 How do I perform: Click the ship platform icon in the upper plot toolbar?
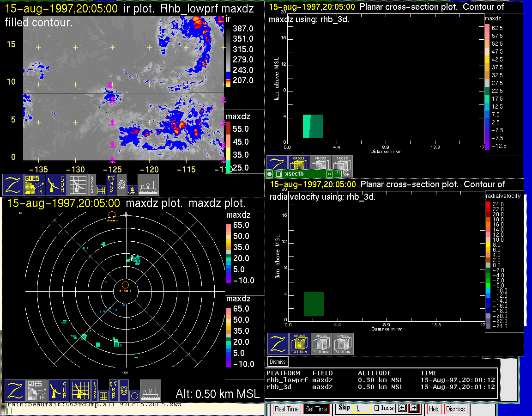(148, 185)
